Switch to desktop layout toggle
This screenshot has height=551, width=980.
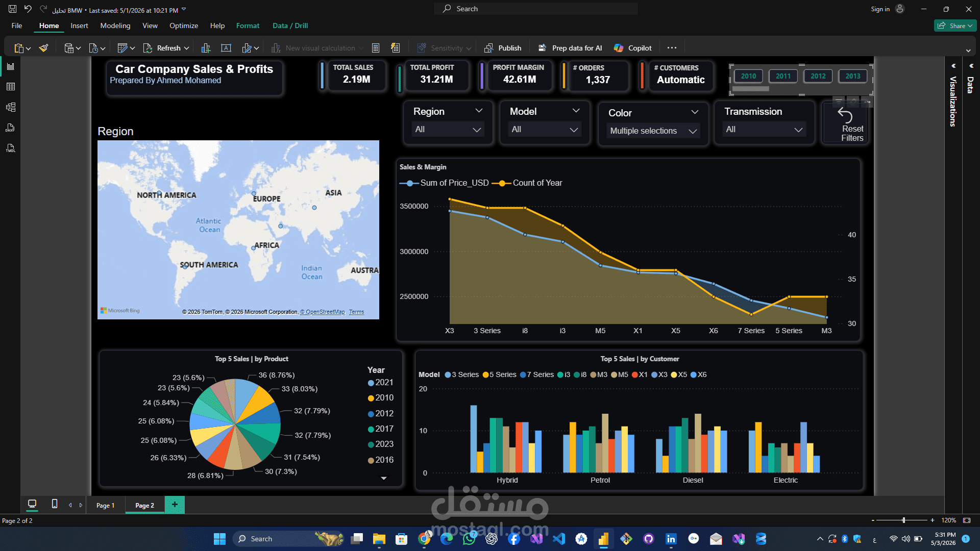tap(32, 504)
